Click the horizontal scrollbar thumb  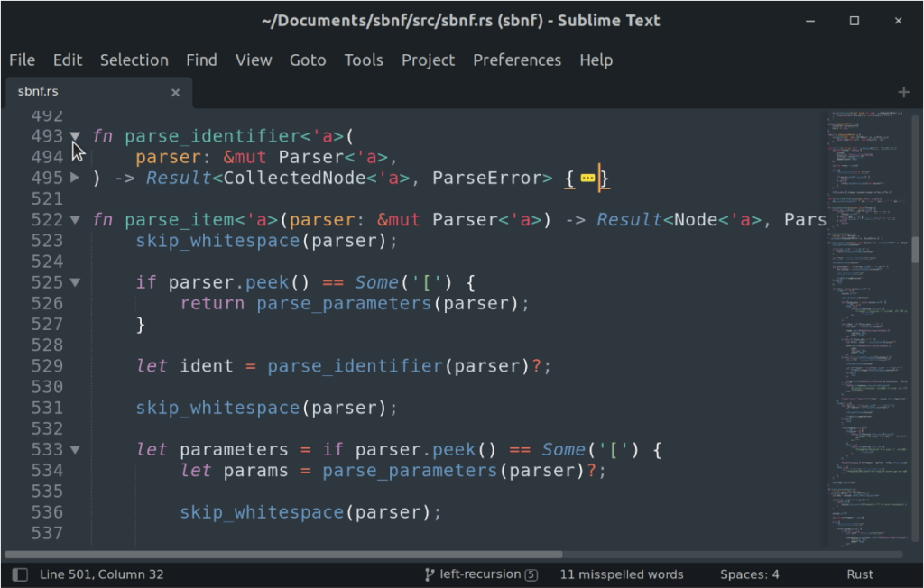pyautogui.click(x=283, y=555)
